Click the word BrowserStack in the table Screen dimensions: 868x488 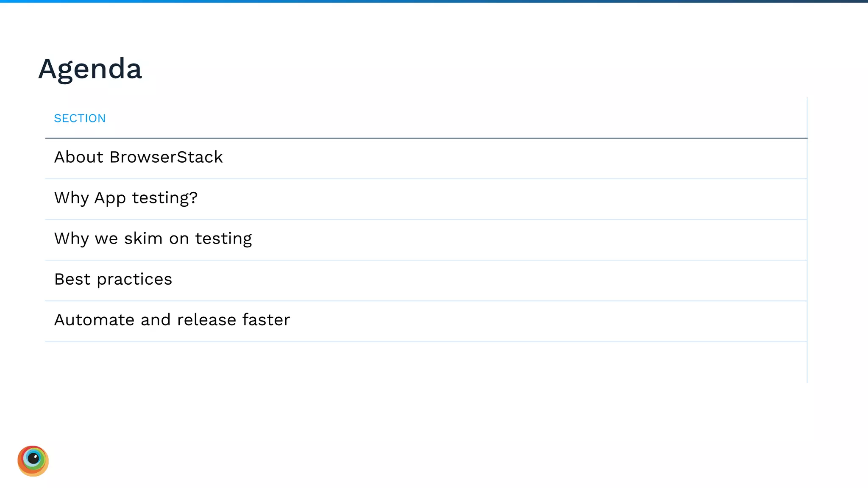coord(166,157)
